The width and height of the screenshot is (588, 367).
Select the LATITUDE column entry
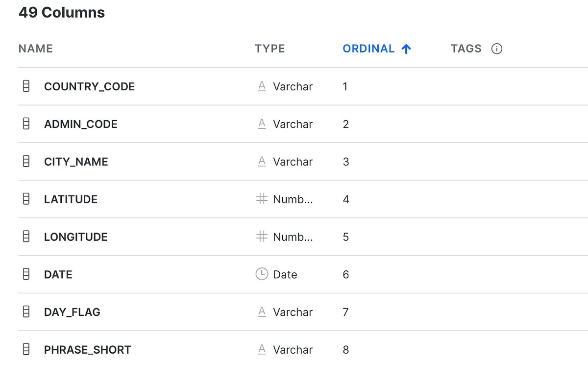[71, 199]
